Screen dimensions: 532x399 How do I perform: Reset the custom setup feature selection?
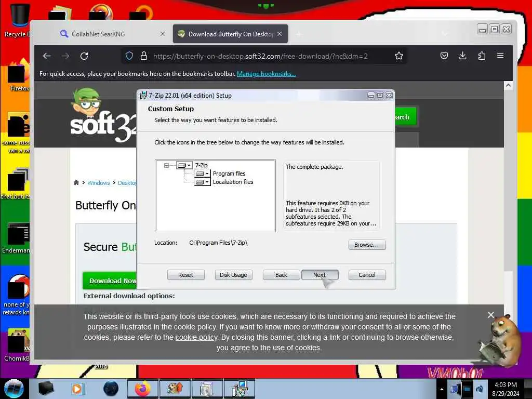pyautogui.click(x=185, y=275)
